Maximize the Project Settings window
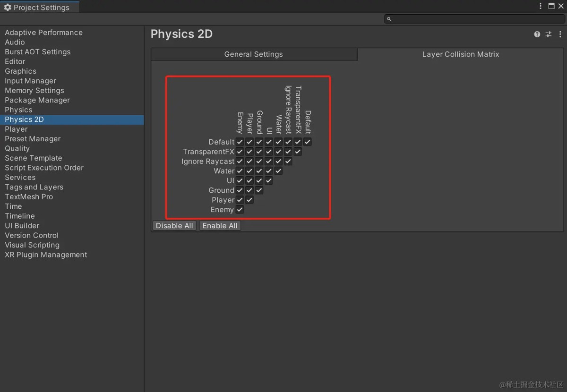Image resolution: width=567 pixels, height=392 pixels. pyautogui.click(x=551, y=6)
